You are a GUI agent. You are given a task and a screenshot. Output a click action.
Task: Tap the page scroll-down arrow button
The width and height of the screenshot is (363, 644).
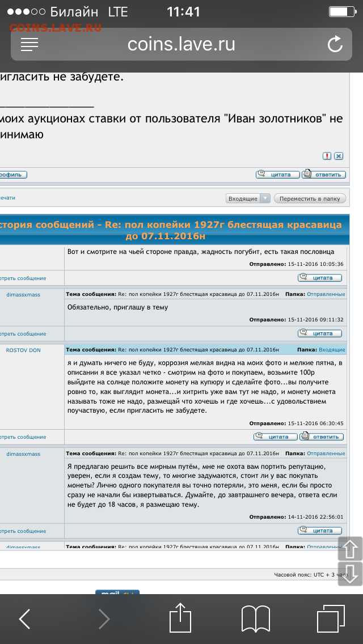(350, 574)
